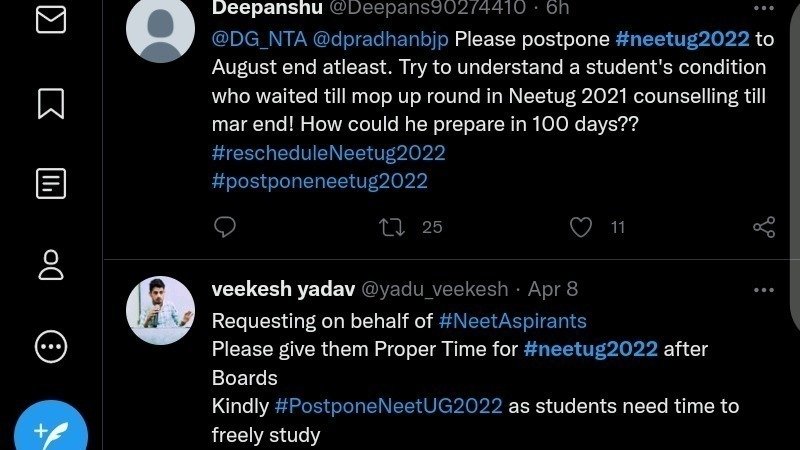Click the #rescheduleNeetug2022 hashtag
800x450 pixels.
(328, 153)
